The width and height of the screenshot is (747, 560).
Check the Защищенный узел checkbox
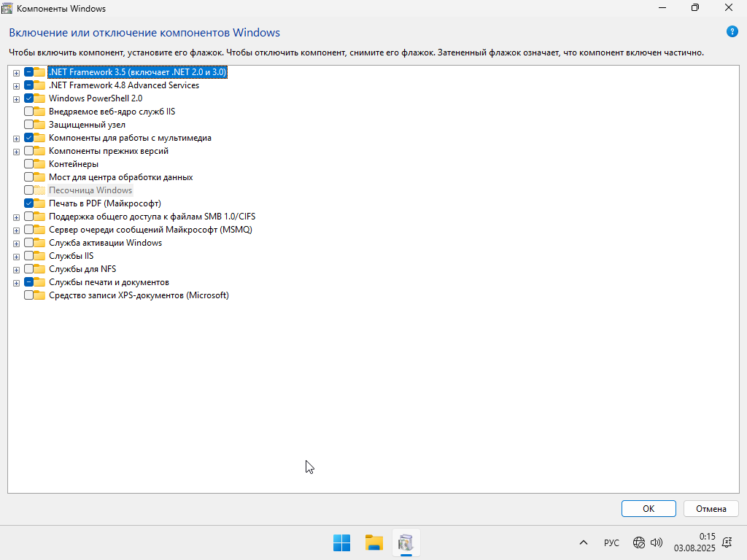(x=28, y=124)
